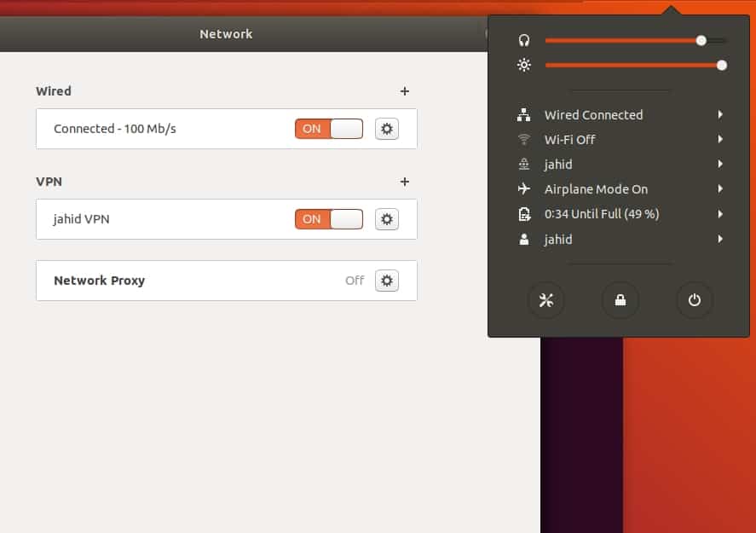
Task: Expand the jahid user submenu
Action: pos(720,240)
